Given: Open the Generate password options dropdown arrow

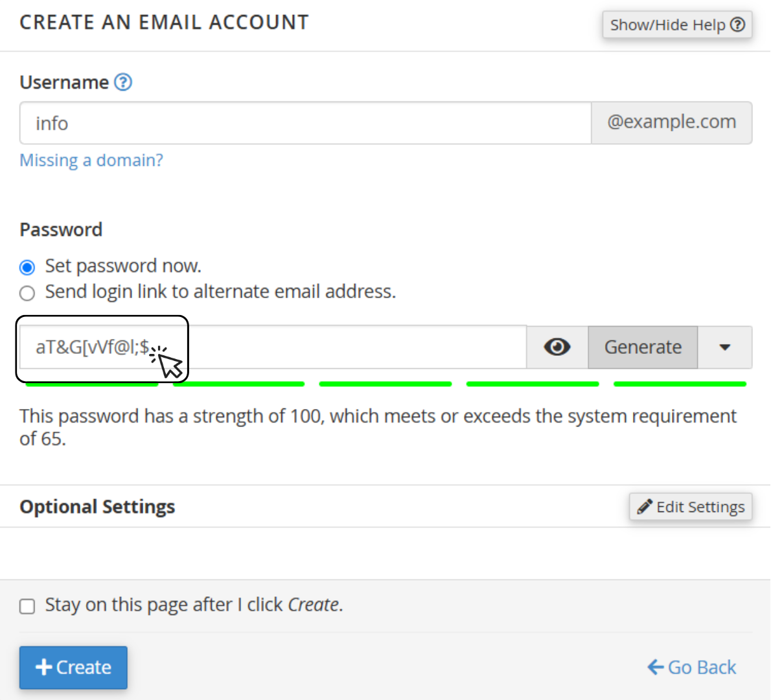Looking at the screenshot, I should (x=725, y=347).
